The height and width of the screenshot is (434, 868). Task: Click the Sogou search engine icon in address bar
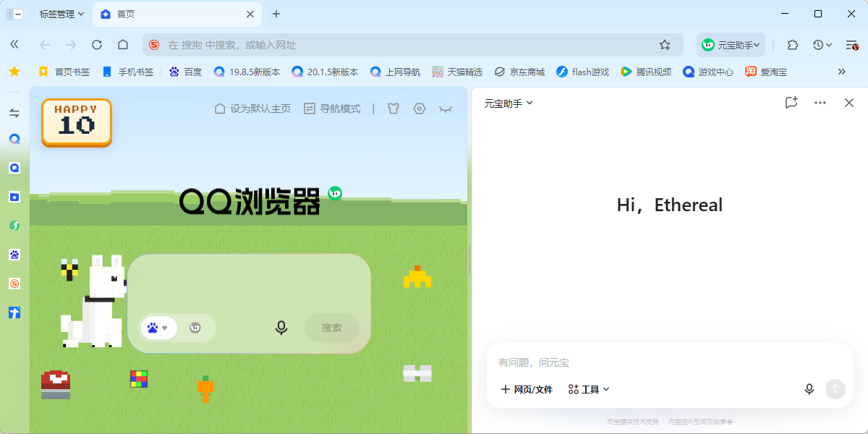[154, 45]
